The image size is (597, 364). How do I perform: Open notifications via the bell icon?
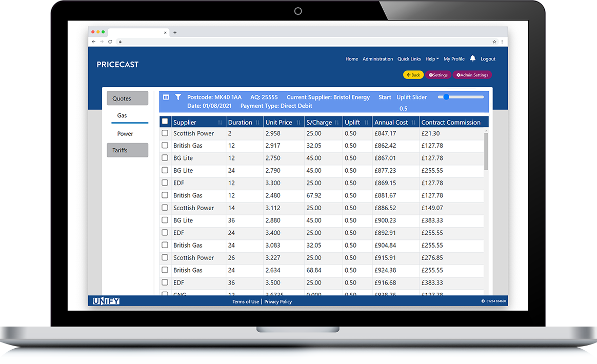coord(472,58)
